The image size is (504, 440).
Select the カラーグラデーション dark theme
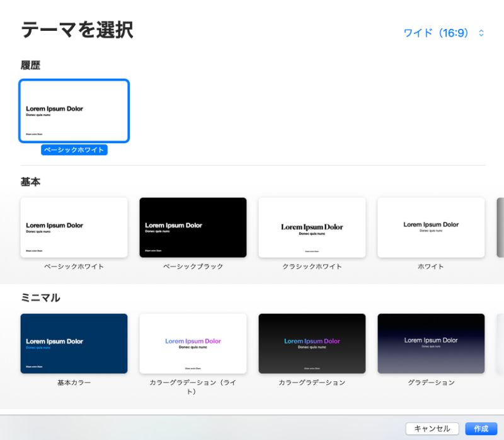[312, 343]
